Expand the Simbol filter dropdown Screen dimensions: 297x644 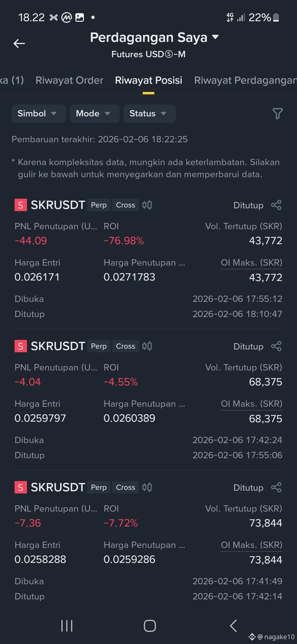38,113
